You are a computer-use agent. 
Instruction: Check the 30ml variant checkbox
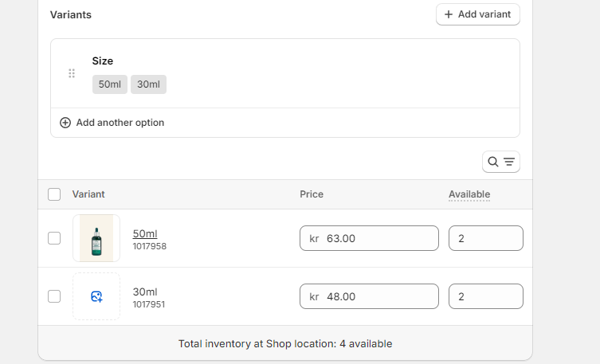tap(54, 296)
